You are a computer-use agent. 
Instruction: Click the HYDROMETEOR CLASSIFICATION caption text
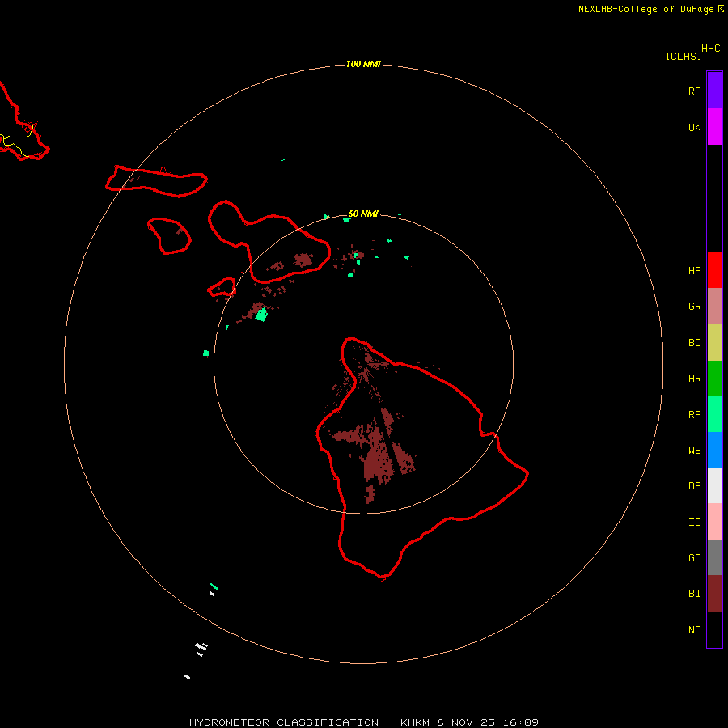pos(284,722)
